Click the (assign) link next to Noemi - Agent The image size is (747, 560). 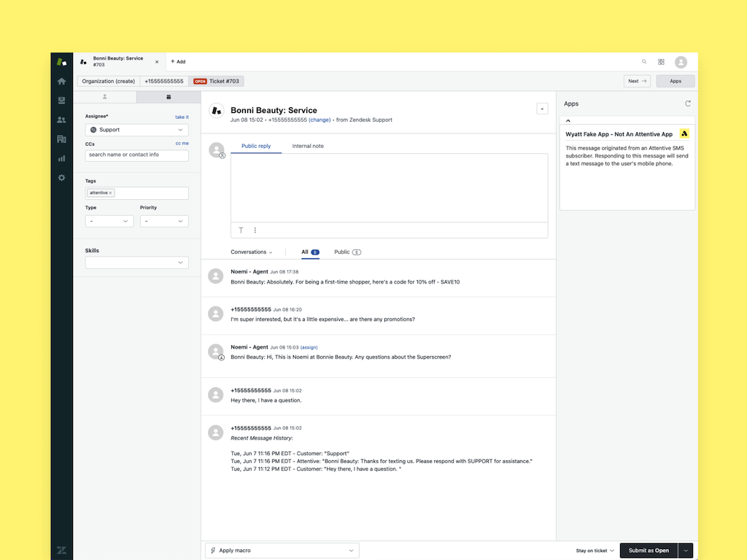(309, 347)
